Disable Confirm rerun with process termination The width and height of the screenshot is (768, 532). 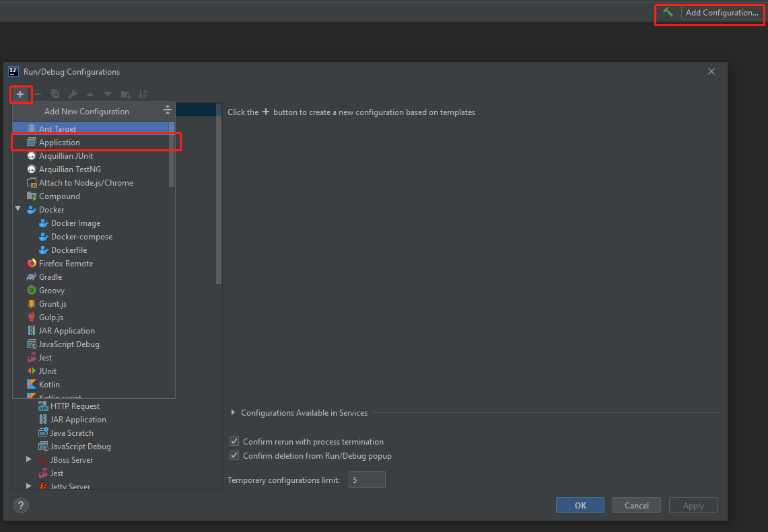(x=234, y=441)
